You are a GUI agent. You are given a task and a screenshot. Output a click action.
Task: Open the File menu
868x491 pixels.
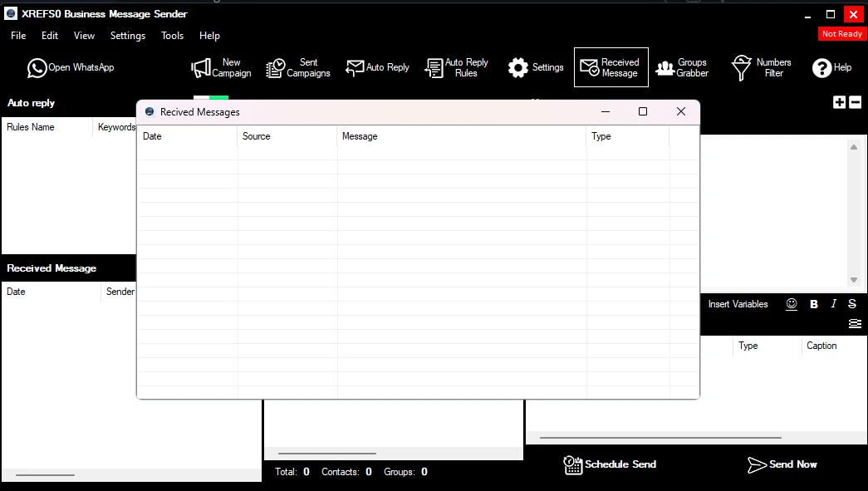click(x=18, y=36)
